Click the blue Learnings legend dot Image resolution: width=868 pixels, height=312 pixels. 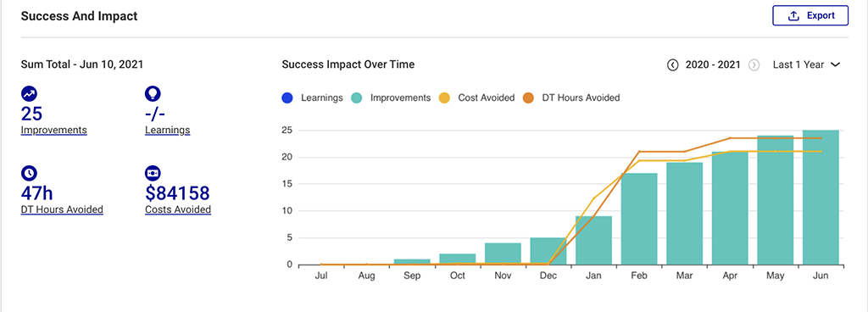287,97
